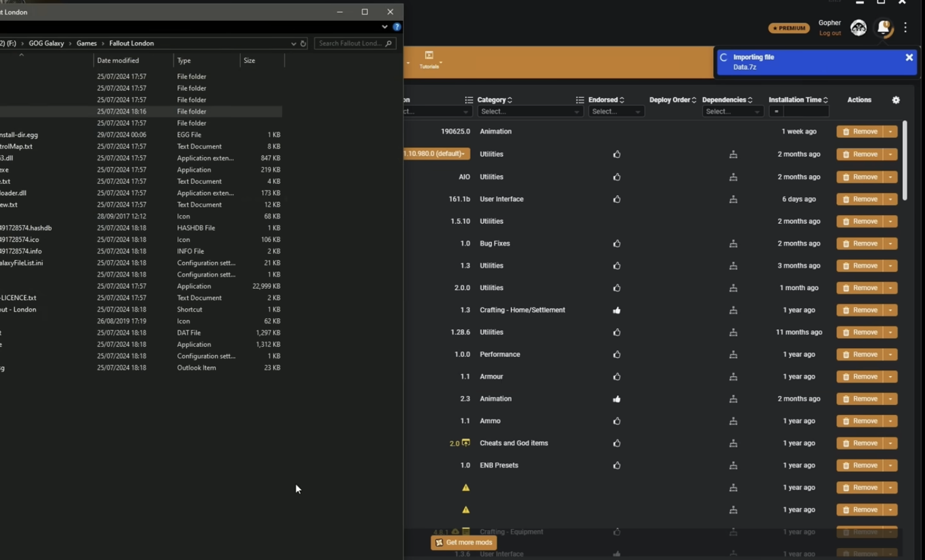Open the table settings gear icon

pos(896,100)
